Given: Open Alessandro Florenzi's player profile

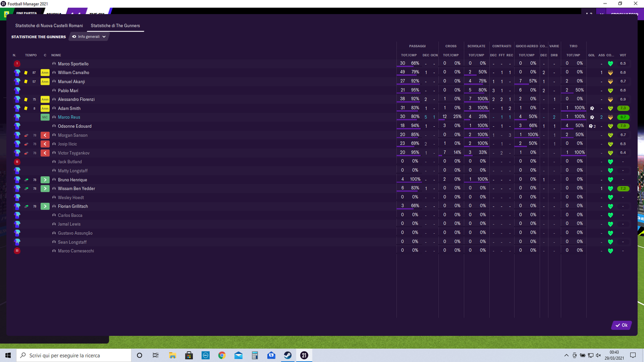Looking at the screenshot, I should pyautogui.click(x=76, y=100).
